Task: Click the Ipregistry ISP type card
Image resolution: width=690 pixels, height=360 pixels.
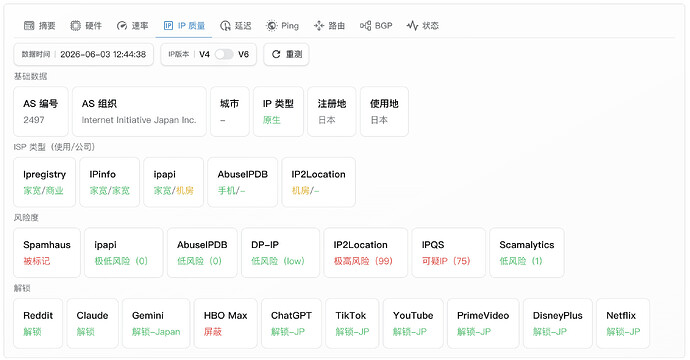Action: coord(44,182)
